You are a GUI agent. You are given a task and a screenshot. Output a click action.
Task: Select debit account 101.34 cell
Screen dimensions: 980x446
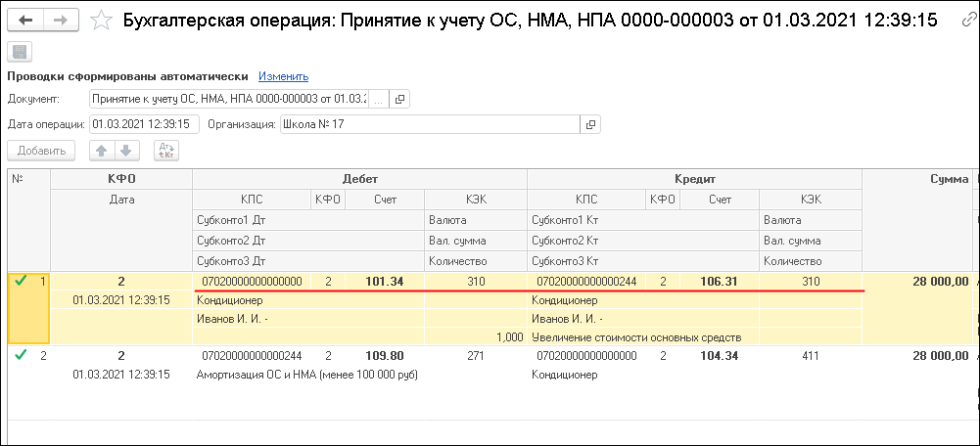(385, 282)
